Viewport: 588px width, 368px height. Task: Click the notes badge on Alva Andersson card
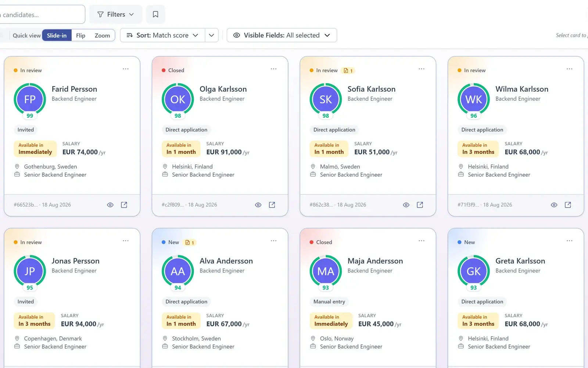190,243
